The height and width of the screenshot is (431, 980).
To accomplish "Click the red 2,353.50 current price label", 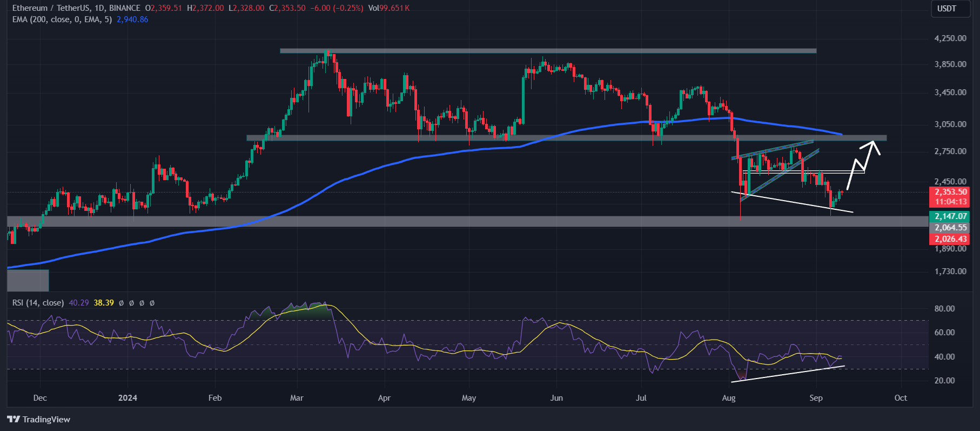I will [x=950, y=192].
